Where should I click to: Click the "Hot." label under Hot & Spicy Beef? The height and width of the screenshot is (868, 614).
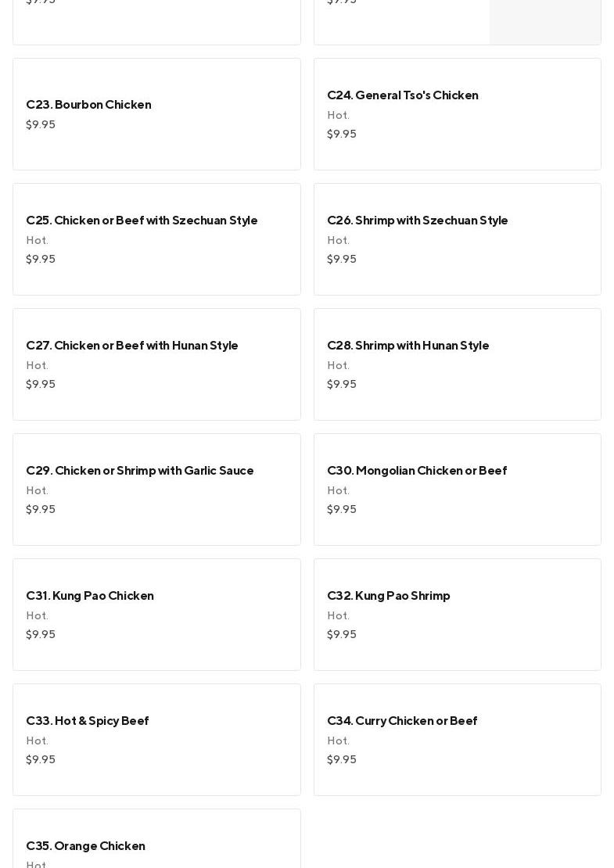coord(37,741)
